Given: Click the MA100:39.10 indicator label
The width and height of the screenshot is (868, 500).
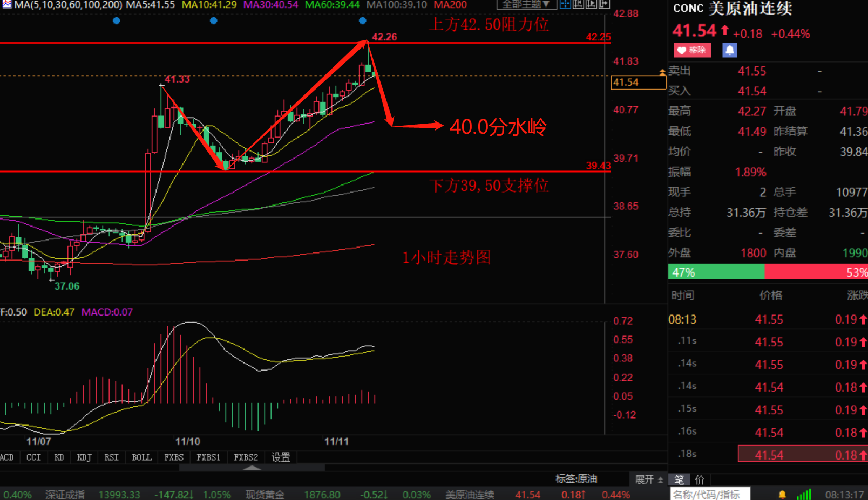Looking at the screenshot, I should point(397,5).
